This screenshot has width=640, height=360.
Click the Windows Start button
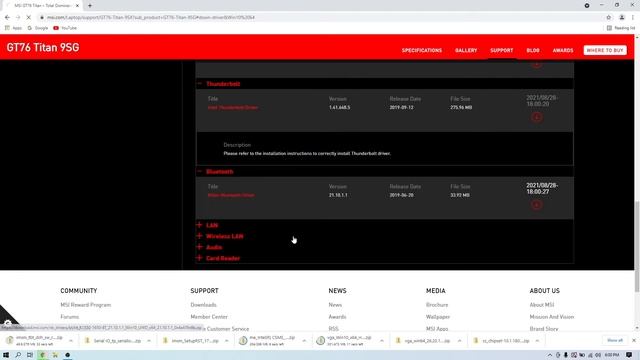[6, 355]
